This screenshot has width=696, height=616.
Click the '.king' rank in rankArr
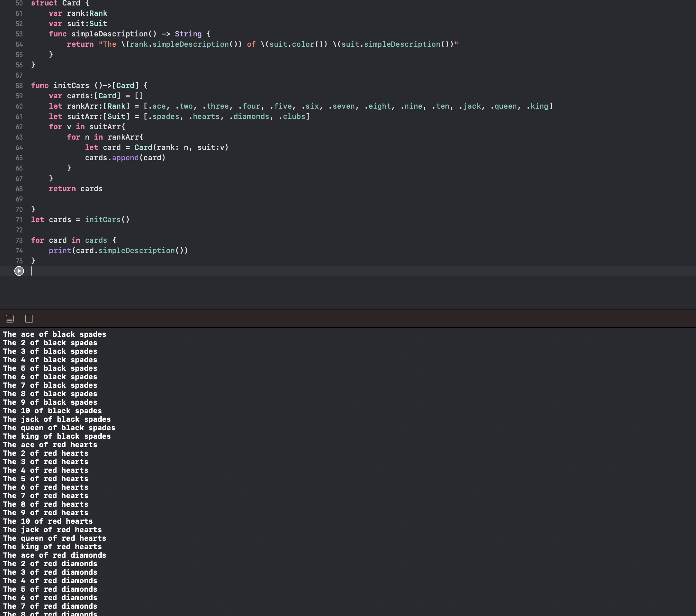pos(537,106)
